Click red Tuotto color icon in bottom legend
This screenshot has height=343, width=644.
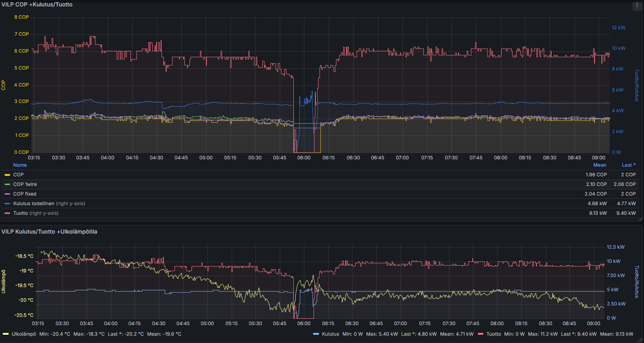pos(481,334)
